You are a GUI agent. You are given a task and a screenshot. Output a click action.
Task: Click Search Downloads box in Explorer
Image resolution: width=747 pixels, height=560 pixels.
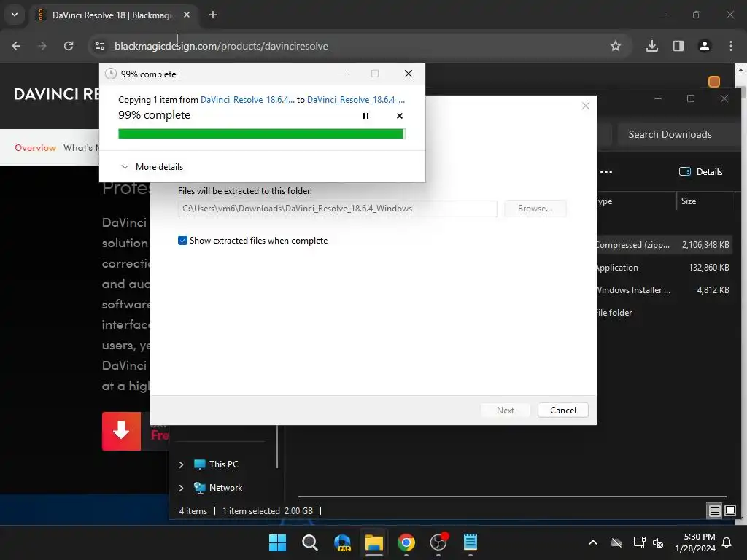(678, 134)
